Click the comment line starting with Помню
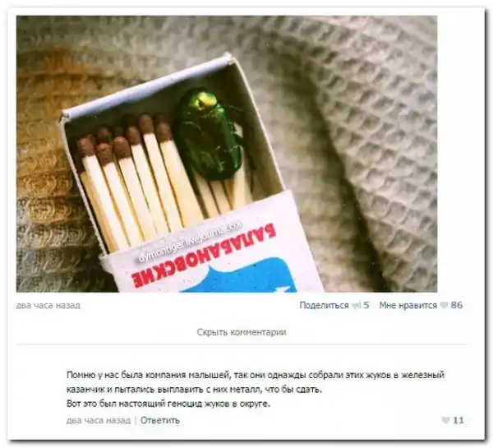Screen dimensions: 493x448 pos(256,375)
